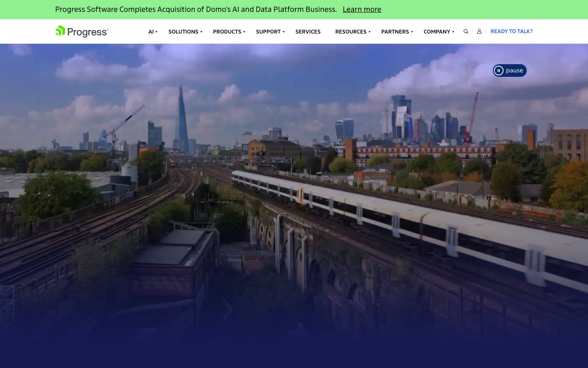
Task: Expand the AI menu arrow
Action: click(156, 32)
